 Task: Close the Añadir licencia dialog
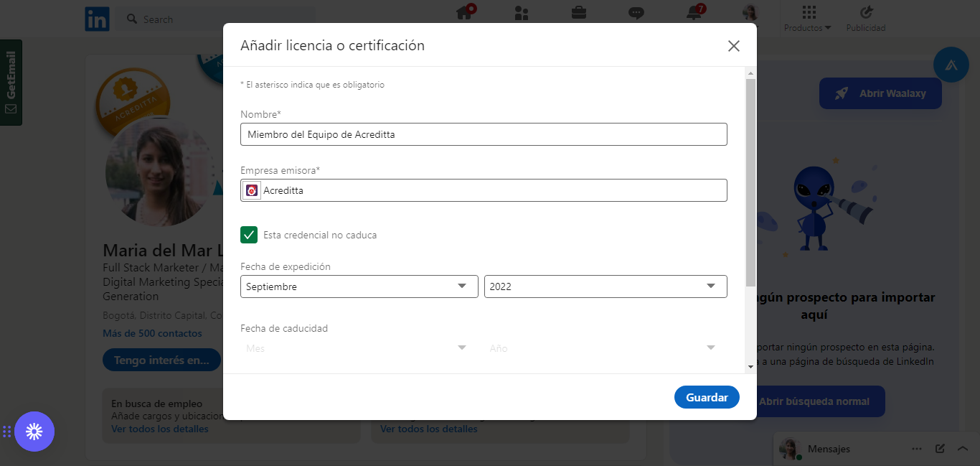coord(733,46)
